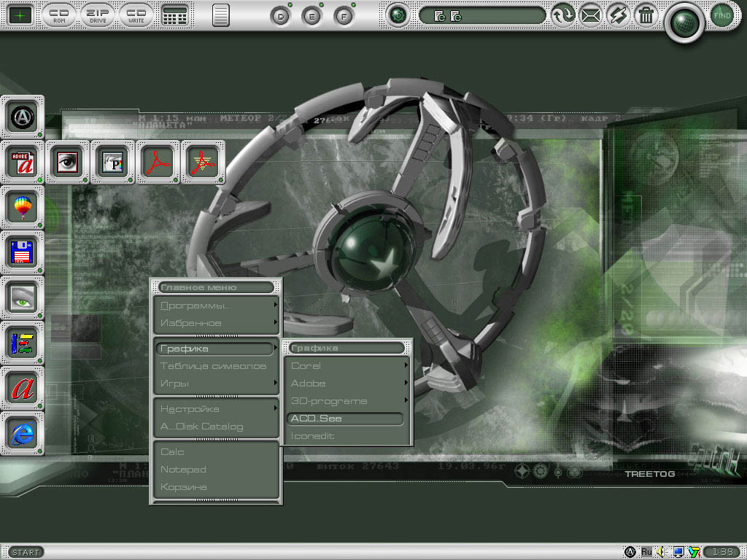Click the refresh arrows icon
The width and height of the screenshot is (747, 560).
[x=562, y=15]
